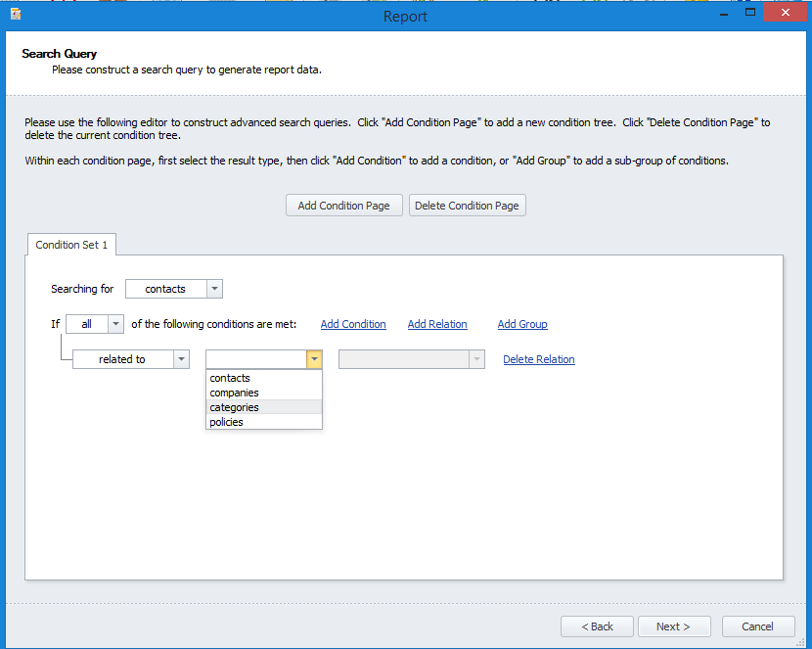This screenshot has width=812, height=649.
Task: Open the Searching for contacts dropdown
Action: pyautogui.click(x=215, y=289)
